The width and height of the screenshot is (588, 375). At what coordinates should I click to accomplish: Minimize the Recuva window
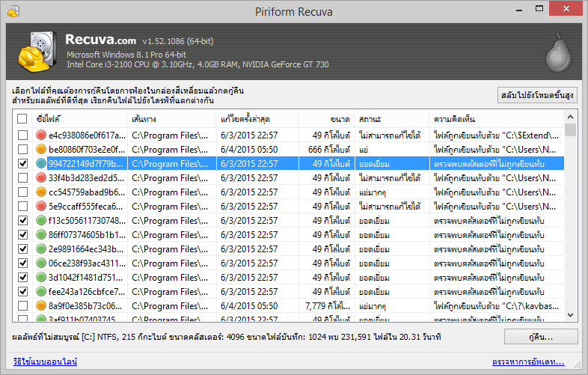tap(519, 10)
